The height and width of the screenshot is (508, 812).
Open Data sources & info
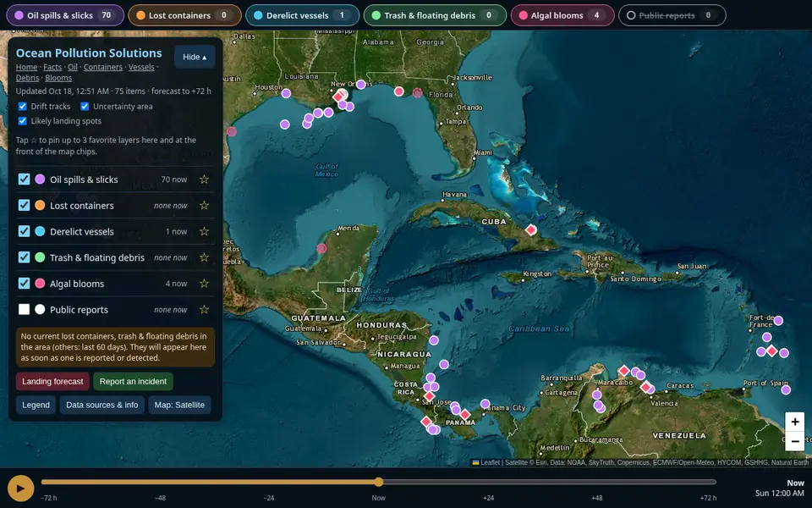coord(102,405)
